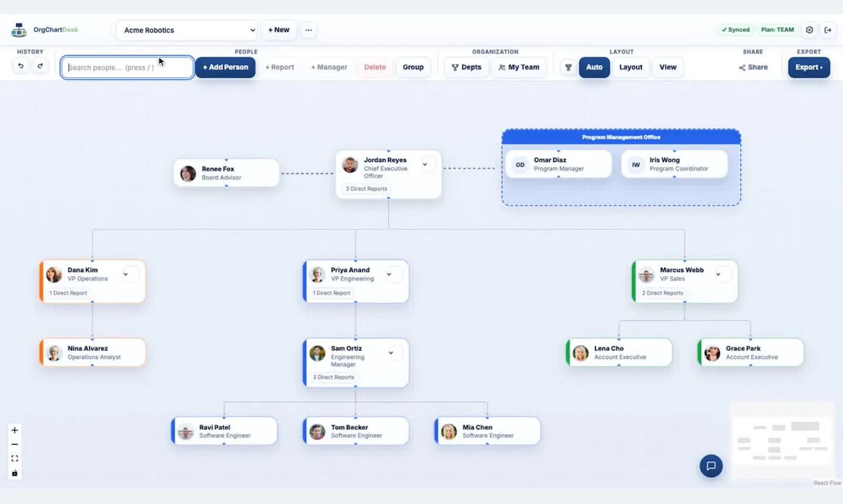Open the Acme Robotics organization dropdown
Screen dimensions: 843x504
click(187, 30)
